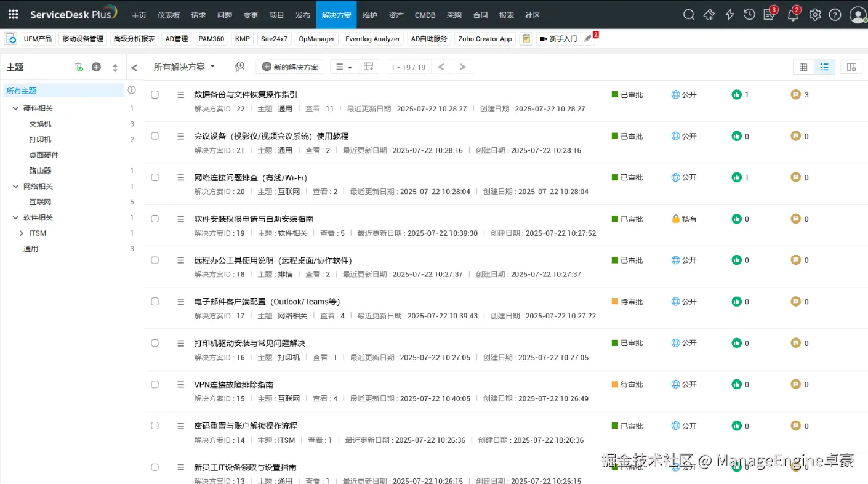Select the 互联网 topic
Viewport: 868px width, 484px height.
click(40, 202)
